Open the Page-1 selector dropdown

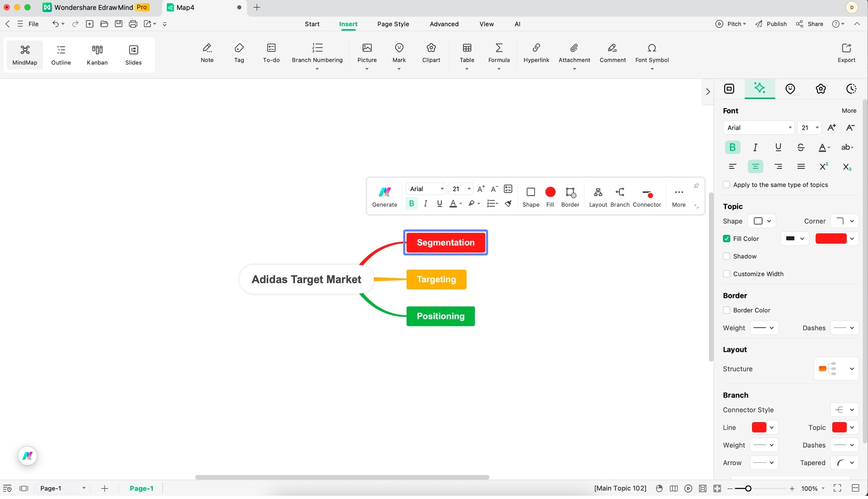63,488
